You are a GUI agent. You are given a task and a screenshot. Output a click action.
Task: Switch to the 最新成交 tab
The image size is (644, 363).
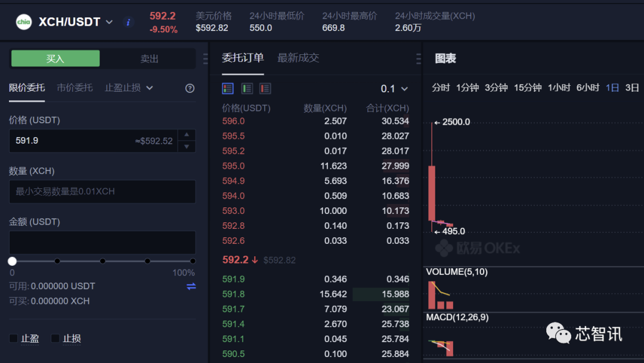[x=299, y=58]
